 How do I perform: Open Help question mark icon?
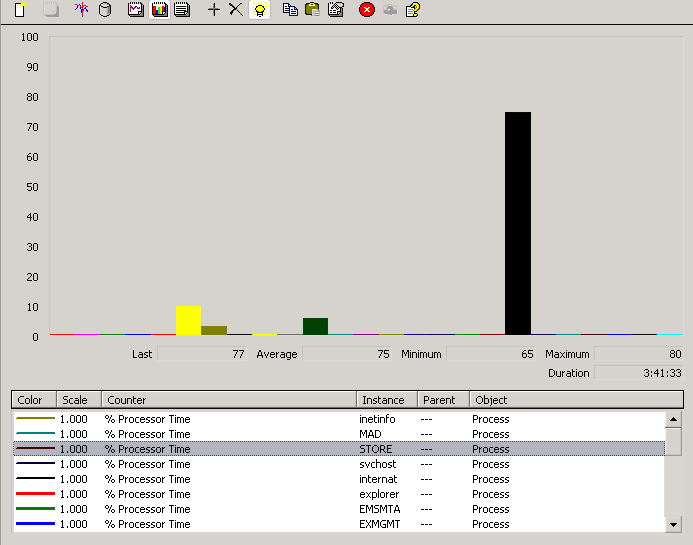(413, 9)
